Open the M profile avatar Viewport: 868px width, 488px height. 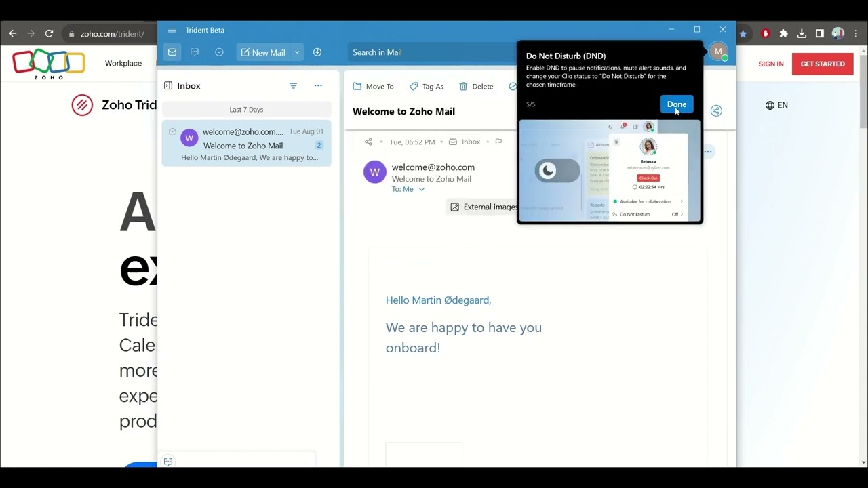pyautogui.click(x=718, y=52)
